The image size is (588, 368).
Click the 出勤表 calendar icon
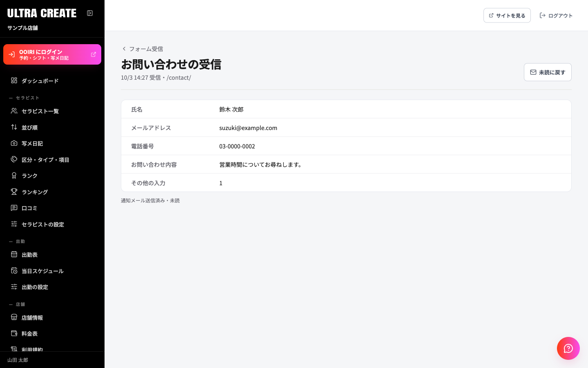[14, 254]
